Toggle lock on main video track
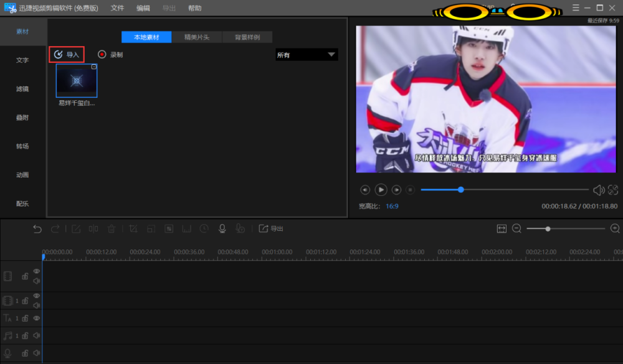 pos(25,276)
